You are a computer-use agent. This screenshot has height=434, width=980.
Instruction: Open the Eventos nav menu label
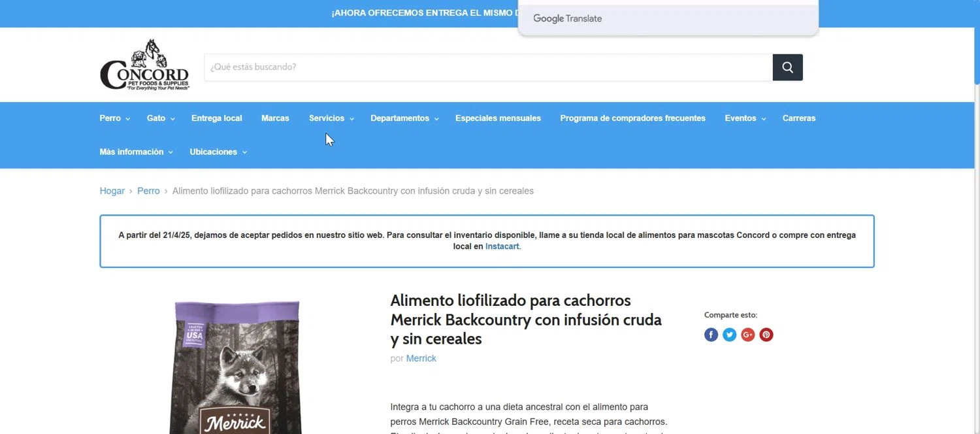click(x=740, y=118)
